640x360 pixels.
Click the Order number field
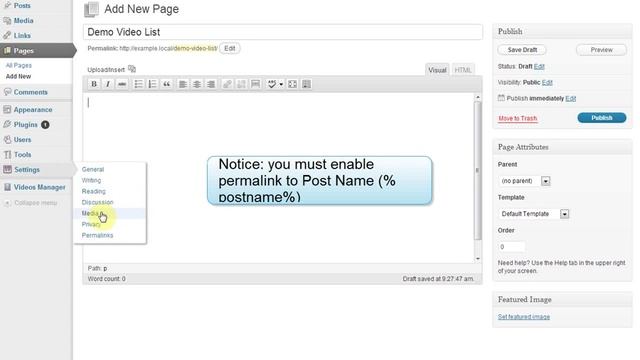(511, 247)
